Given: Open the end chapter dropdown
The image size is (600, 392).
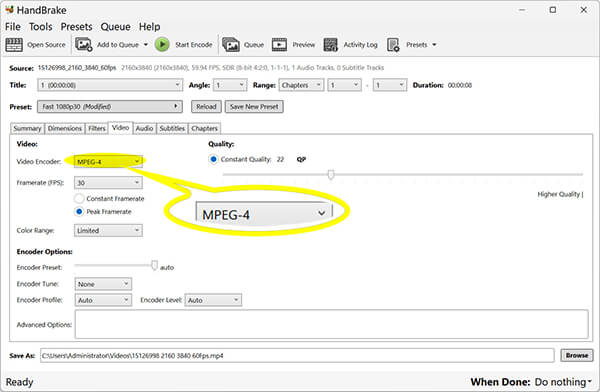Looking at the screenshot, I should 390,85.
